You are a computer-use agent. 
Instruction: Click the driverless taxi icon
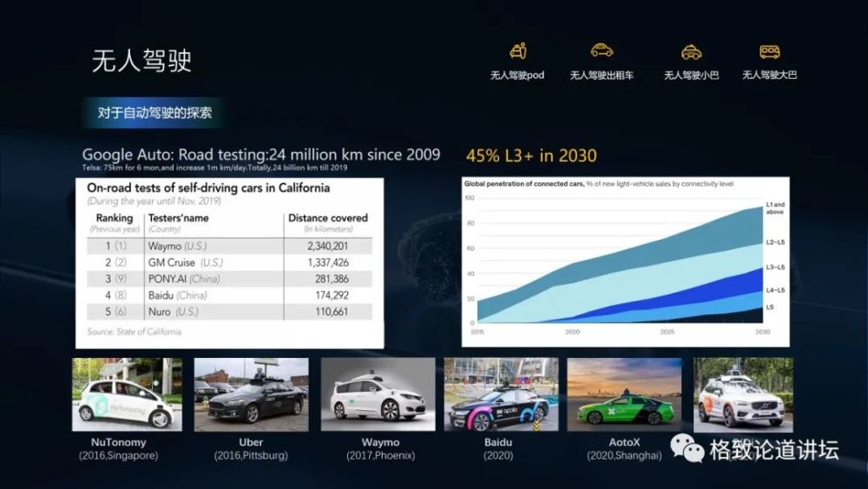tap(602, 50)
